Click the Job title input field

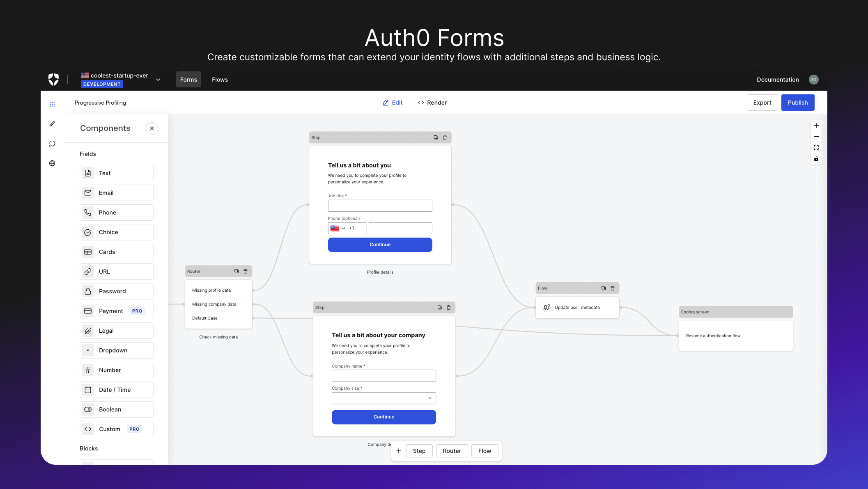(x=380, y=206)
